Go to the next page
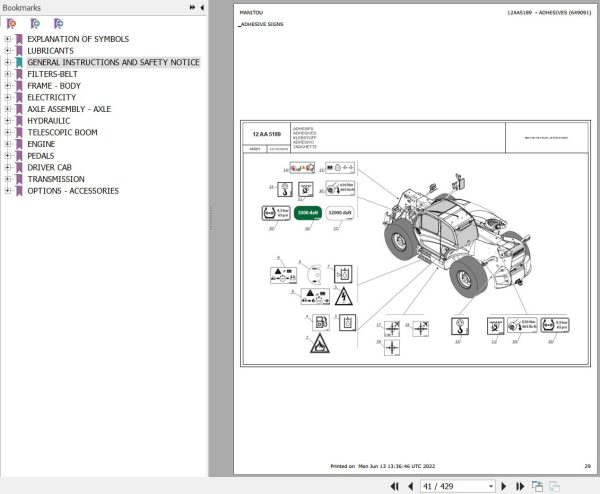Viewport: 600px width, 494px height. point(504,486)
